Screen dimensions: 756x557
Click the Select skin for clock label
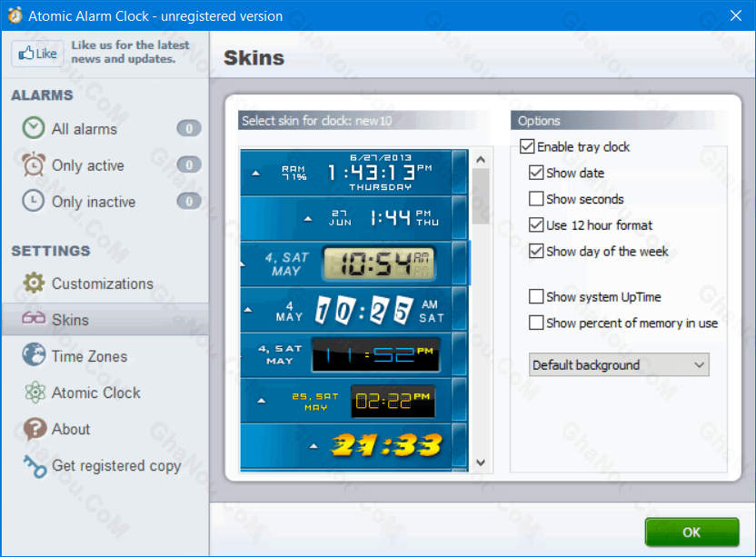[x=317, y=121]
